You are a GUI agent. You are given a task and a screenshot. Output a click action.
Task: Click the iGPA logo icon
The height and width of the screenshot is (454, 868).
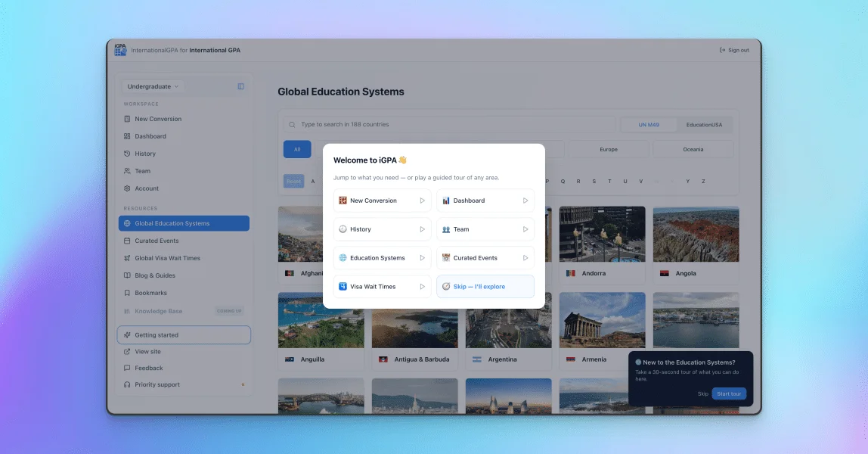click(x=120, y=50)
